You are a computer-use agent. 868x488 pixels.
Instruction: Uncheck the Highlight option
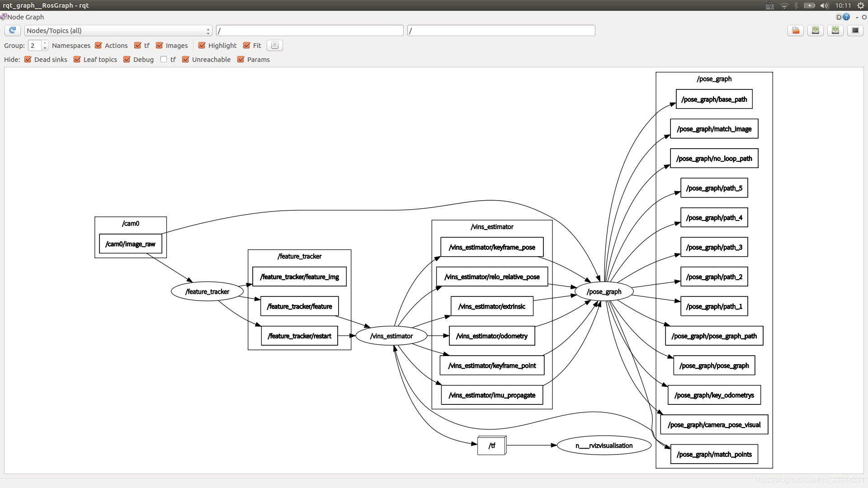202,45
